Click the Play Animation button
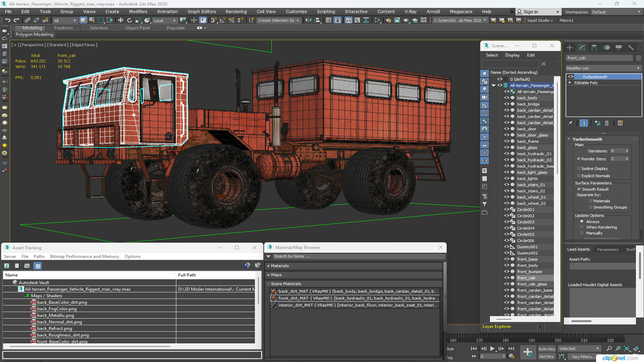Image resolution: width=644 pixels, height=362 pixels. click(492, 349)
